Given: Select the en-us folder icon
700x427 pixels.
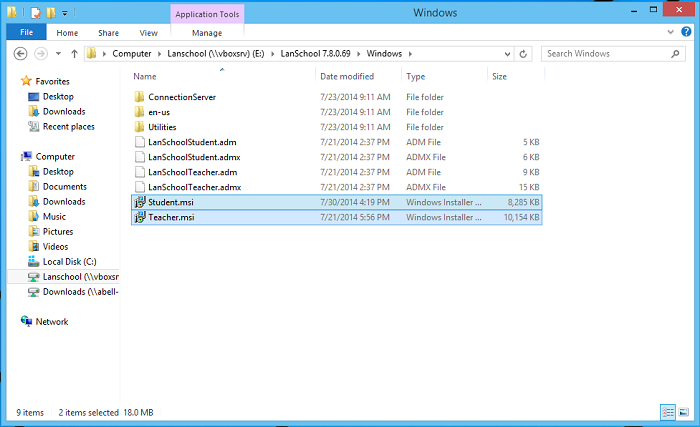Looking at the screenshot, I should point(140,112).
